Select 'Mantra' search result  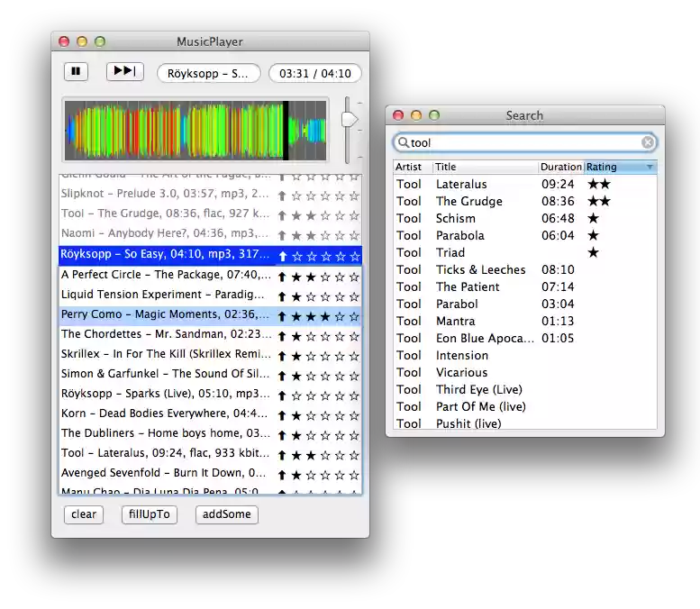pyautogui.click(x=525, y=321)
